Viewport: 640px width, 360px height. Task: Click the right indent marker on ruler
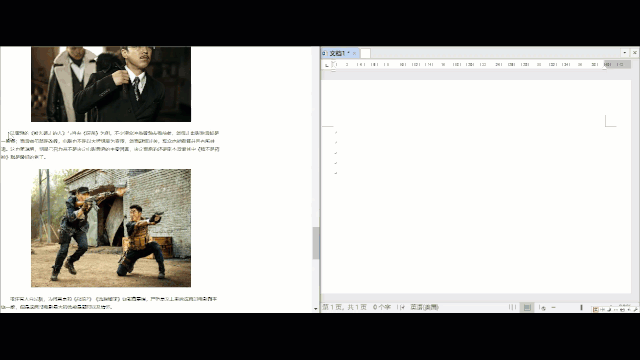point(604,69)
